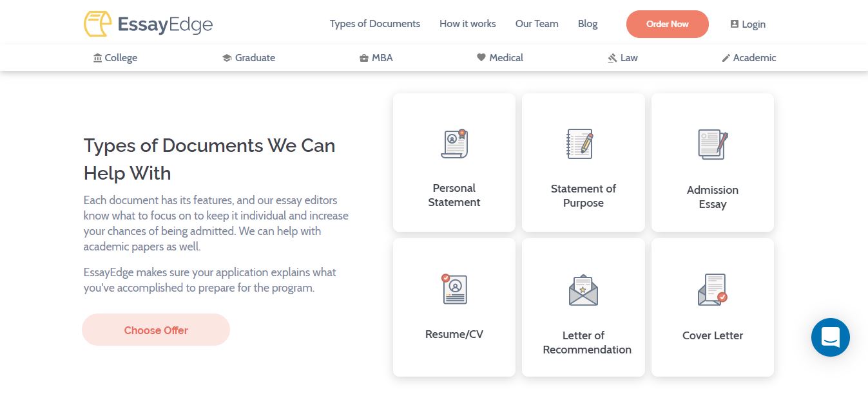Open the Admission Essay card title
The image size is (868, 394).
coord(713,197)
